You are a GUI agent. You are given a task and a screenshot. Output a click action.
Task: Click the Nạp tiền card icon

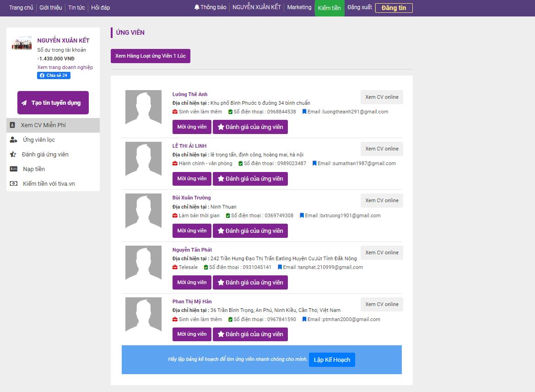(14, 169)
